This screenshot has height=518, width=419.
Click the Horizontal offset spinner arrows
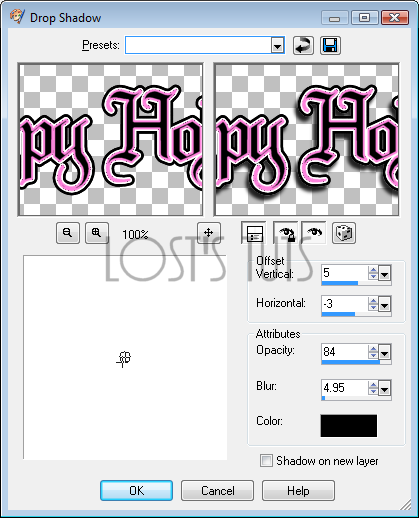[373, 304]
